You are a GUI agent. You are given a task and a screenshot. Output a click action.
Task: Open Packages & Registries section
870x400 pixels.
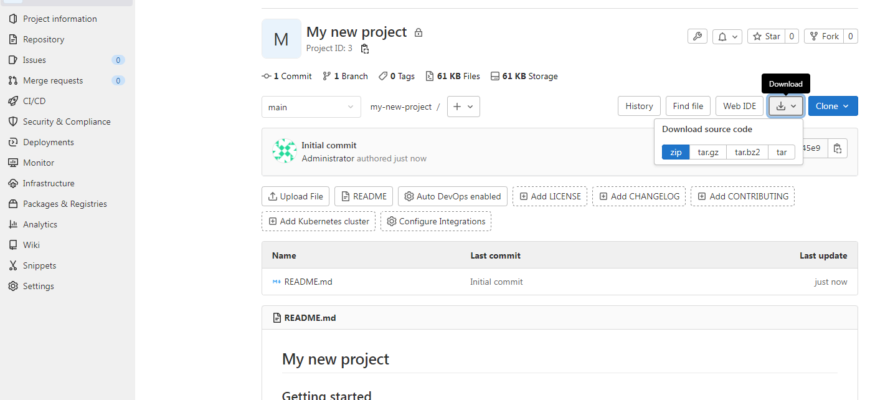click(x=64, y=204)
